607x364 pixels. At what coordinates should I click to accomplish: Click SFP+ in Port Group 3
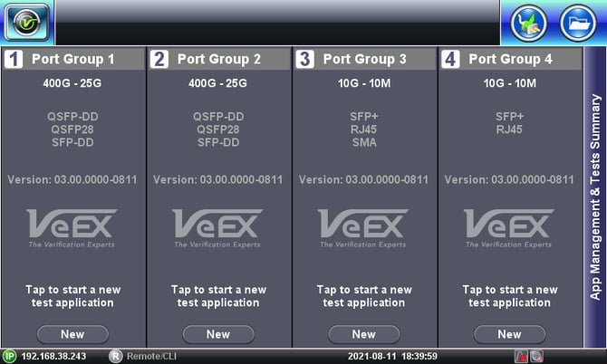(x=364, y=117)
